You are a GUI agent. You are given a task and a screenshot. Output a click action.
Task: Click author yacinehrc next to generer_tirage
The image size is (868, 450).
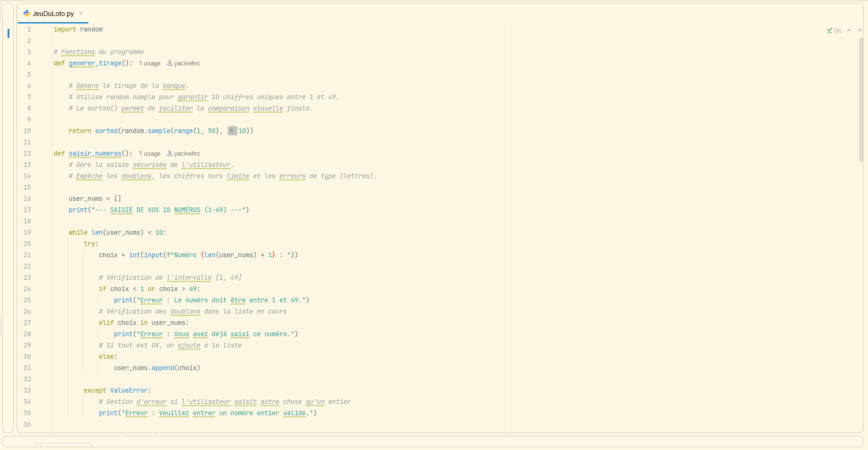184,63
